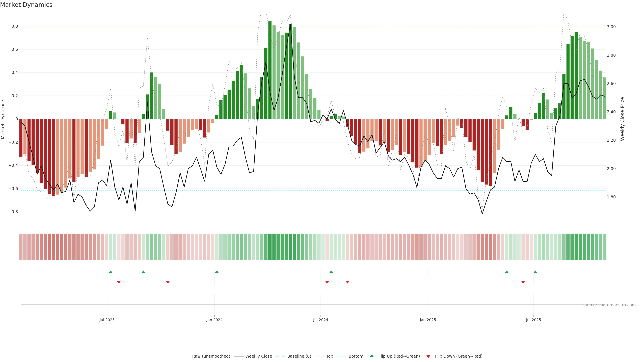Click the green flip-up marker at Jan 2024
644x362 pixels.
[x=217, y=272]
